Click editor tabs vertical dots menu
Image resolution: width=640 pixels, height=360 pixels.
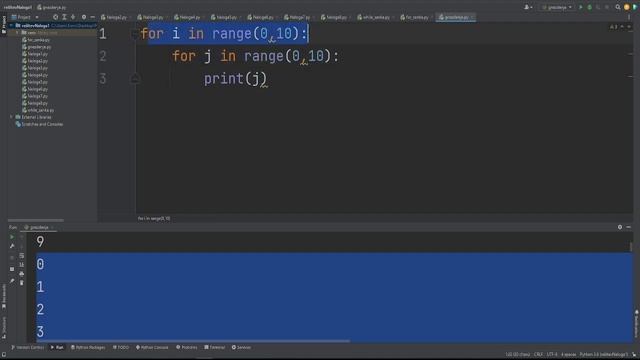pyautogui.click(x=629, y=17)
